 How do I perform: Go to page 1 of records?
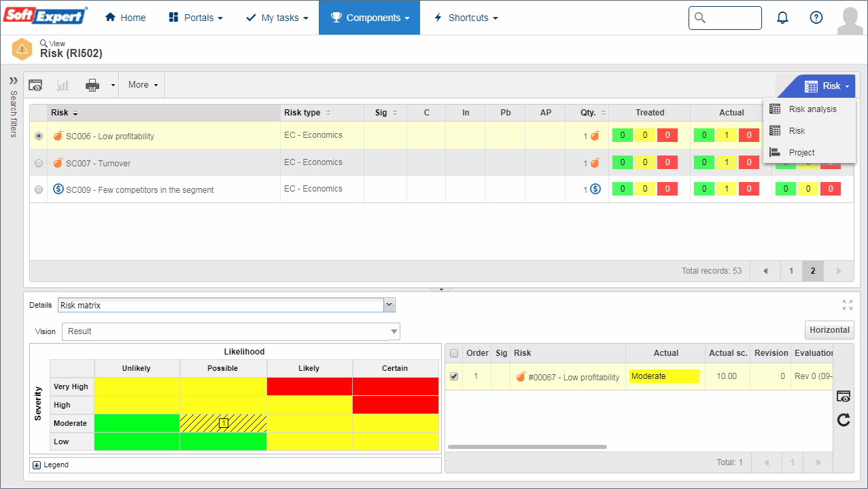pos(791,271)
